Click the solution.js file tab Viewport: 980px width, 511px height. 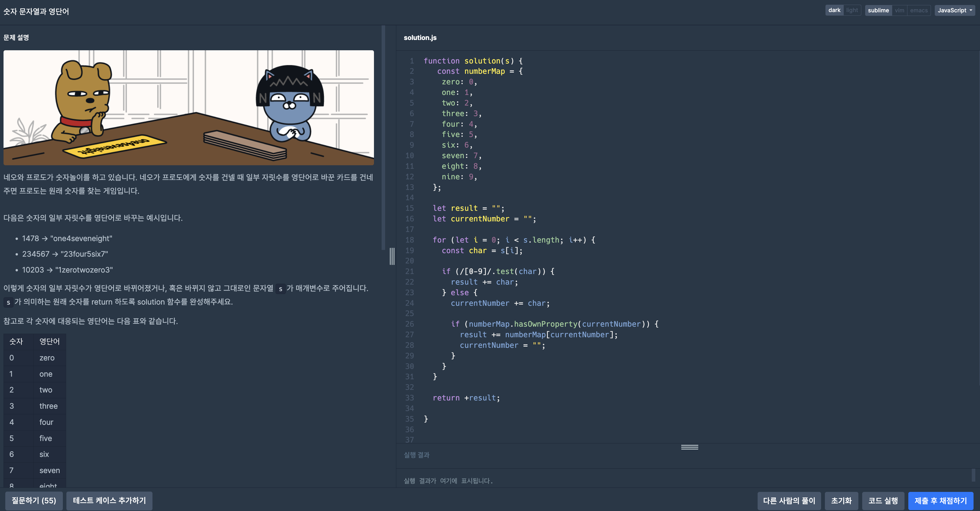coord(420,38)
